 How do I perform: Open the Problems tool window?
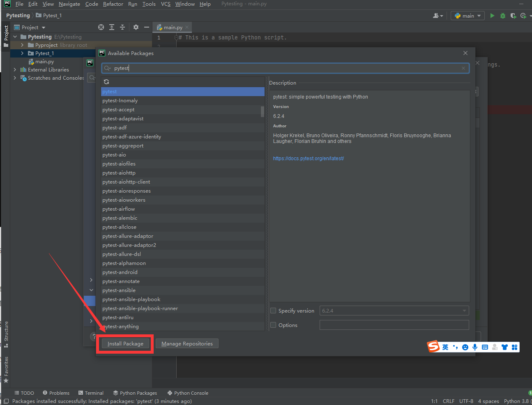[56, 393]
